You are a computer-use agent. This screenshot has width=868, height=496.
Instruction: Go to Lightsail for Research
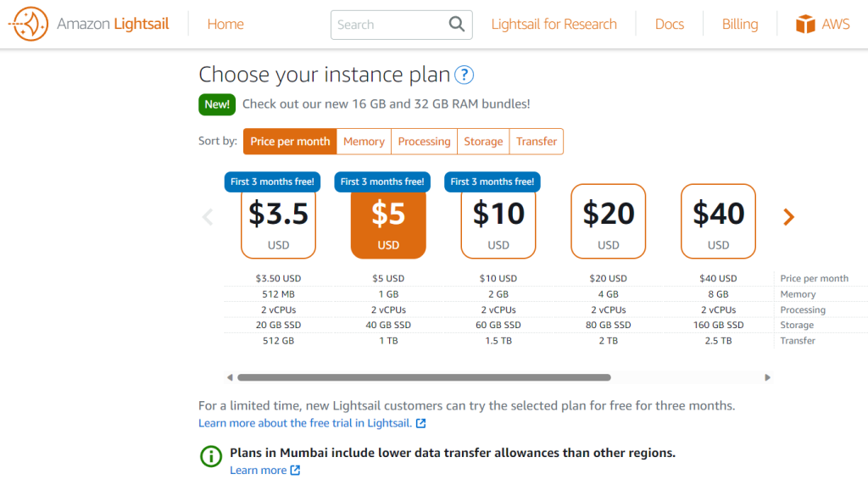click(554, 25)
